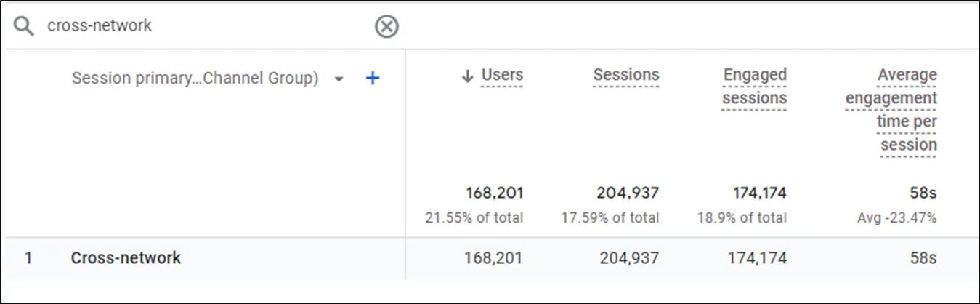Add a secondary dimension with plus icon
The width and height of the screenshot is (980, 304).
point(372,79)
